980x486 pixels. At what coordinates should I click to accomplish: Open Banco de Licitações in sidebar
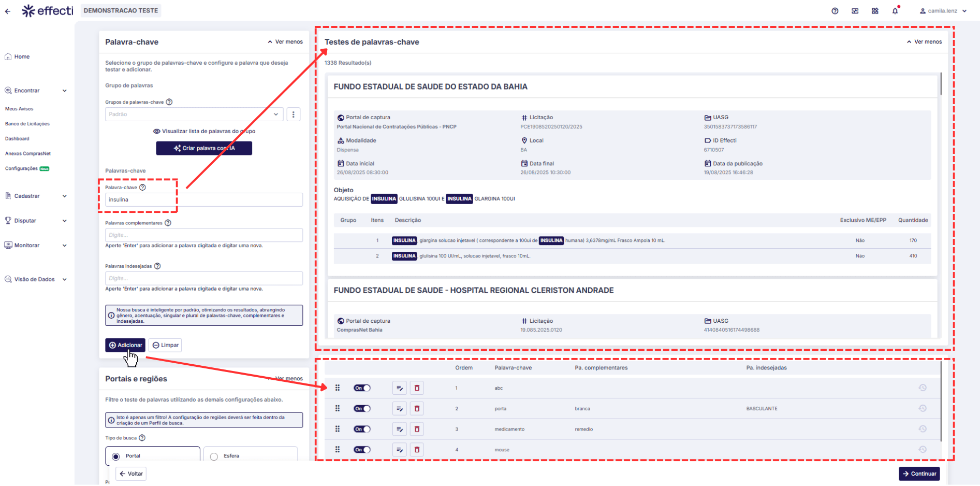pos(27,124)
